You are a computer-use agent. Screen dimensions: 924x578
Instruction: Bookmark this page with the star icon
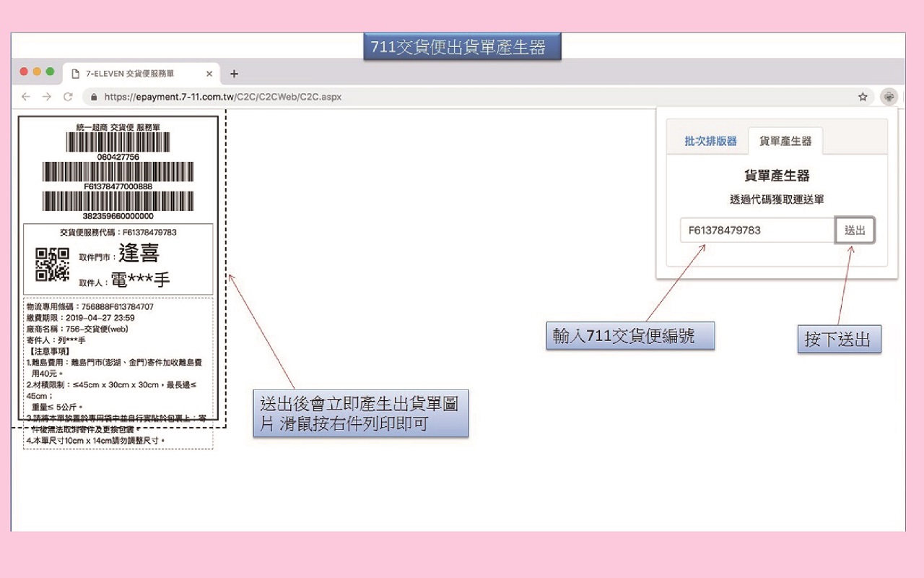[863, 96]
